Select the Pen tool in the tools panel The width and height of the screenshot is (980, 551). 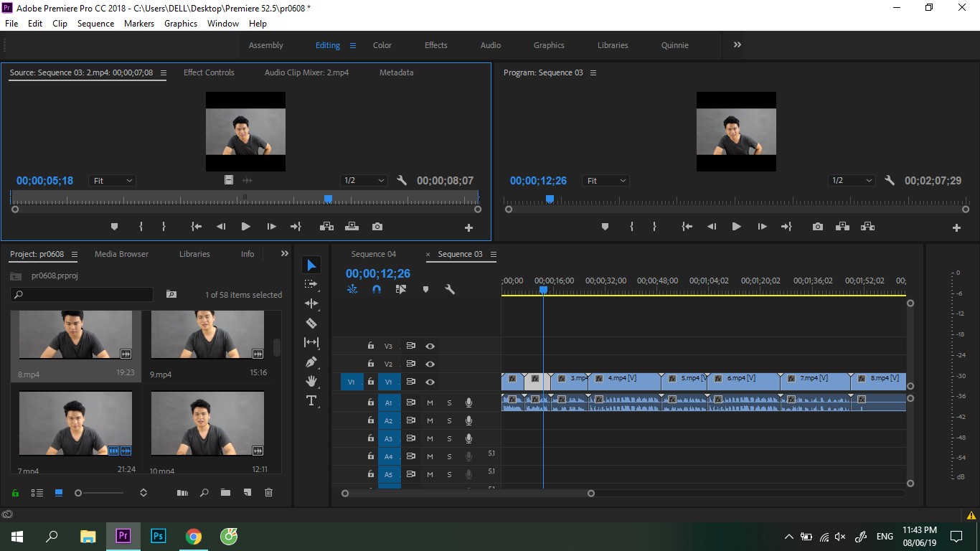pyautogui.click(x=311, y=362)
